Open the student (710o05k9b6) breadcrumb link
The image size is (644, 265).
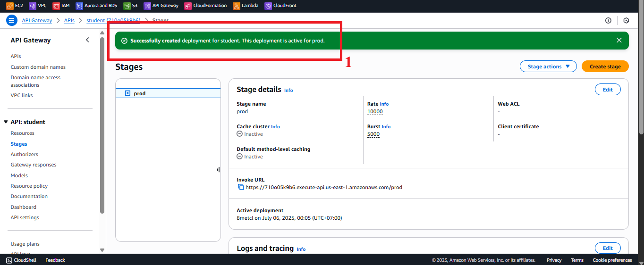(x=113, y=20)
